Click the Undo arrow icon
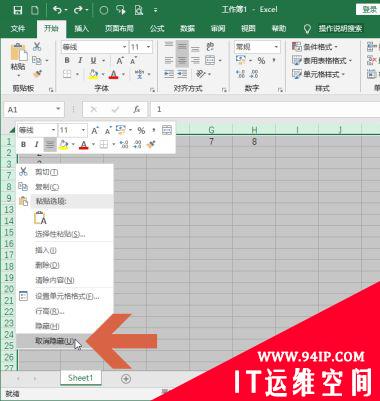 [57, 10]
